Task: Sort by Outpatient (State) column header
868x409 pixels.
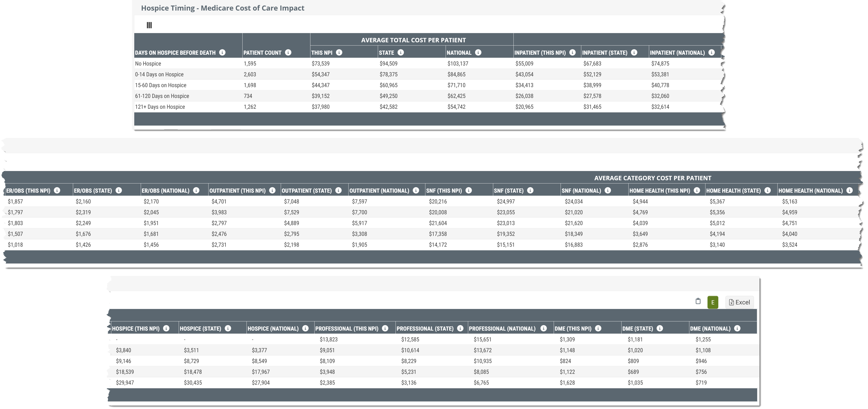Action: [306, 191]
